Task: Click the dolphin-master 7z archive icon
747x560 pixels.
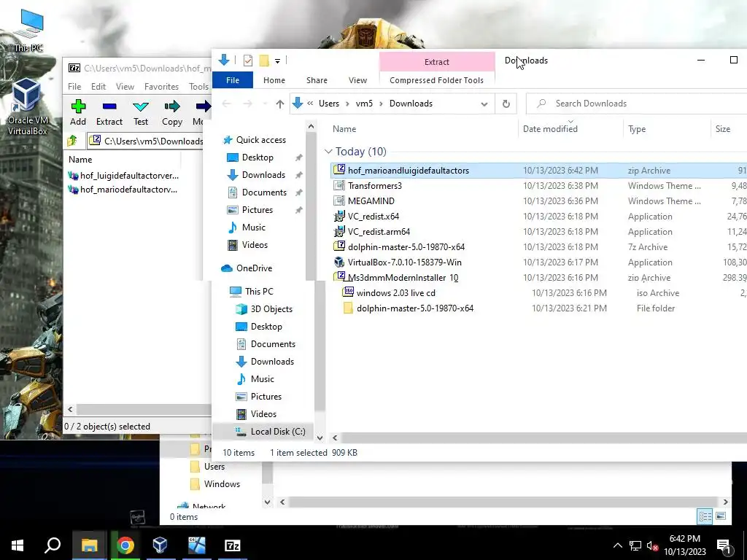Action: tap(339, 246)
